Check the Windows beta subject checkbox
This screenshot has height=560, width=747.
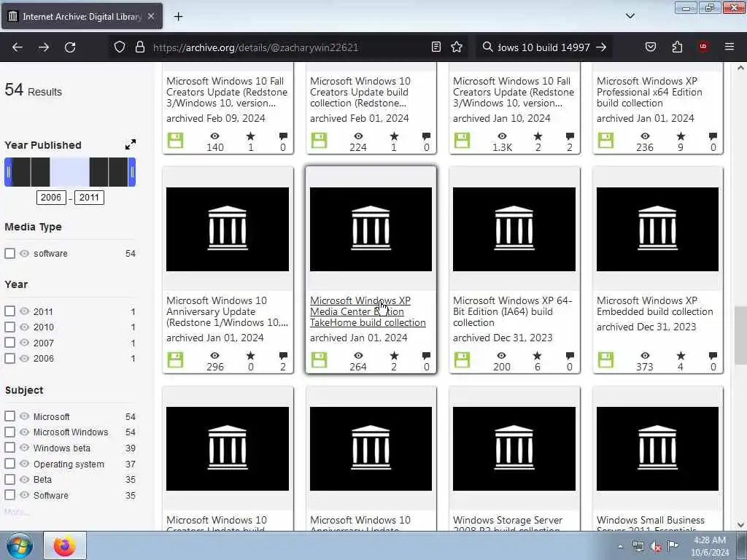[x=9, y=448]
